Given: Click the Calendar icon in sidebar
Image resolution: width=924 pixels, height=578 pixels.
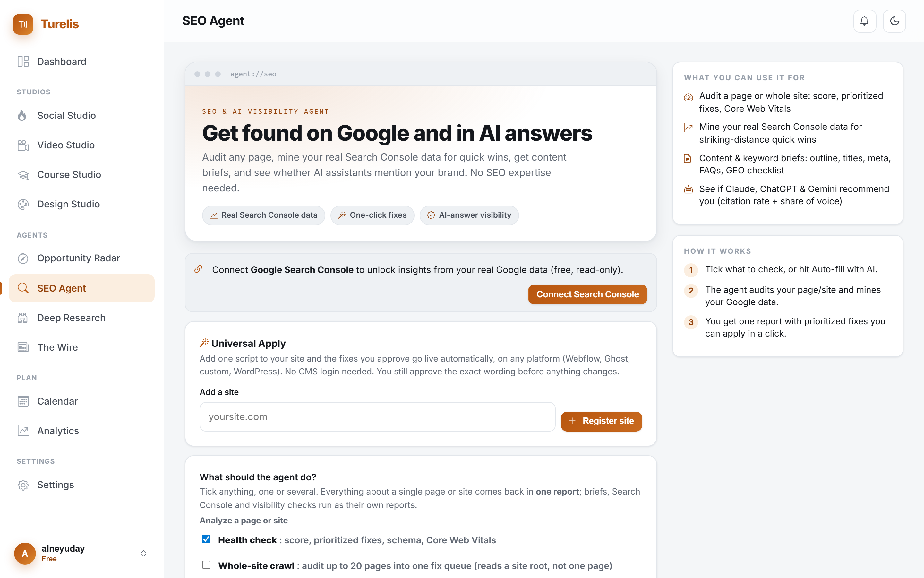Looking at the screenshot, I should pos(23,401).
